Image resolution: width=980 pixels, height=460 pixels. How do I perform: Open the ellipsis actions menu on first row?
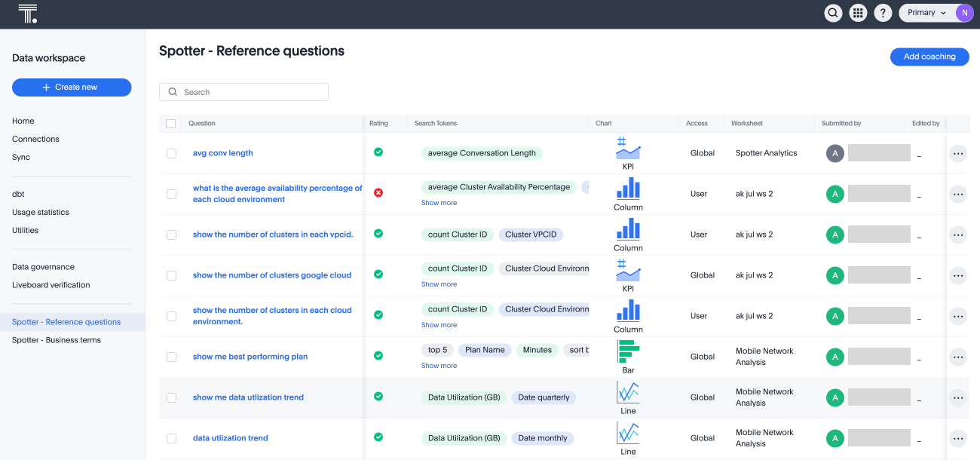click(x=958, y=153)
